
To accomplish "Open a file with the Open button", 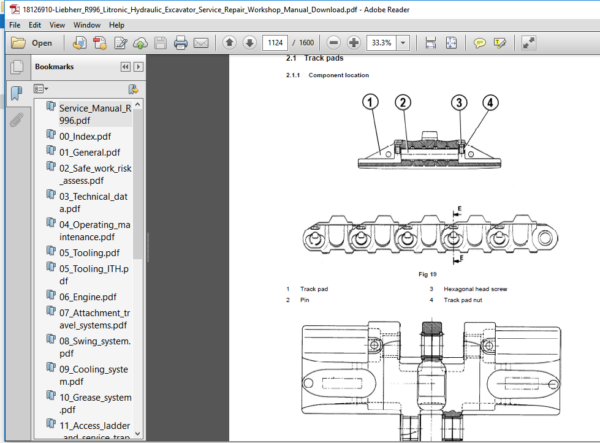I will point(32,43).
